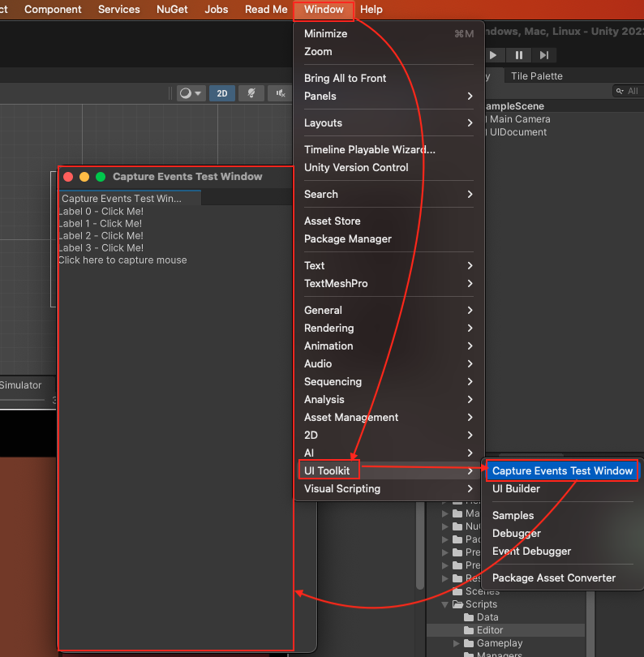Open the draw mode sphere dropdown
Viewport: 644px width, 657px height.
[191, 93]
